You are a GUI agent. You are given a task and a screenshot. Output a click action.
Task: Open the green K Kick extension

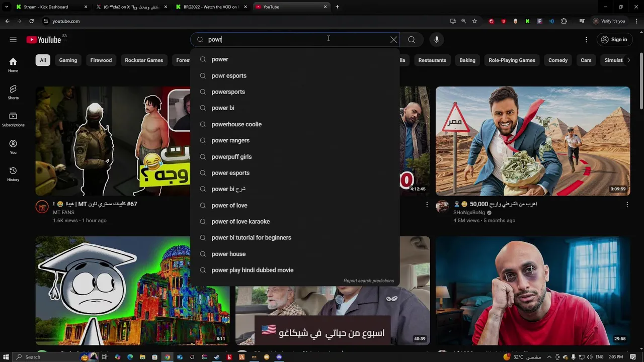point(527,21)
